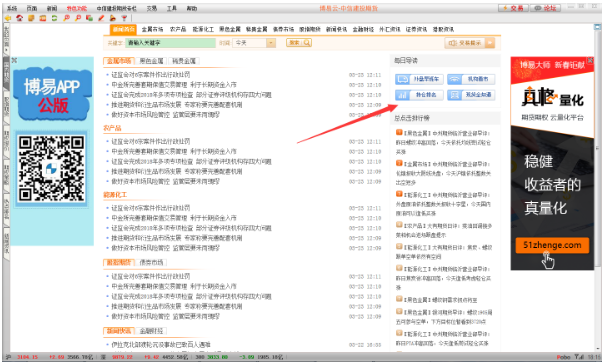This screenshot has height=363, width=606.
Task: Click the 搜索 search button
Action: click(x=299, y=43)
